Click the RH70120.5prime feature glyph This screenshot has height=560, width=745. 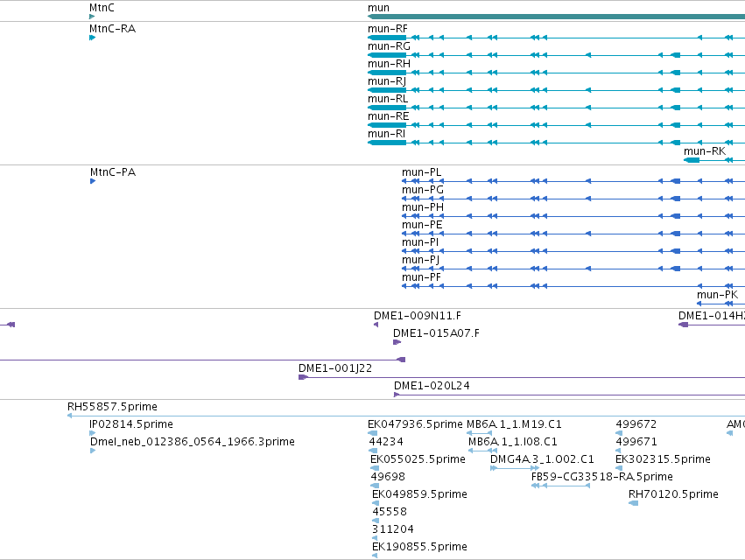(x=633, y=503)
